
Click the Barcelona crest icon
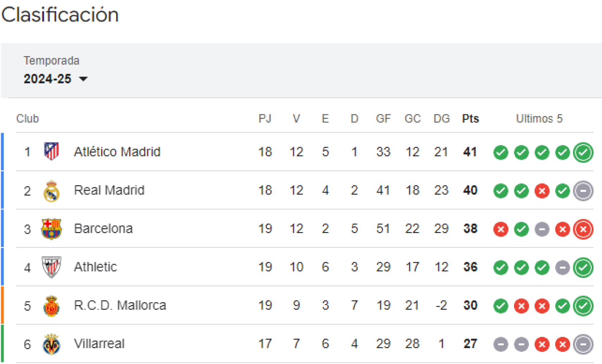tap(52, 229)
